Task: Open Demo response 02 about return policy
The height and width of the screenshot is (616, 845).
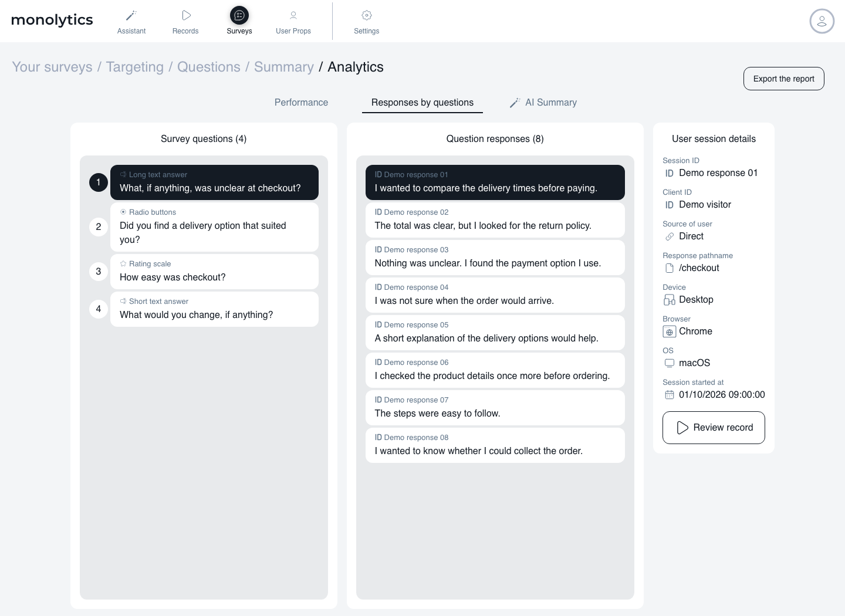Action: coord(495,220)
